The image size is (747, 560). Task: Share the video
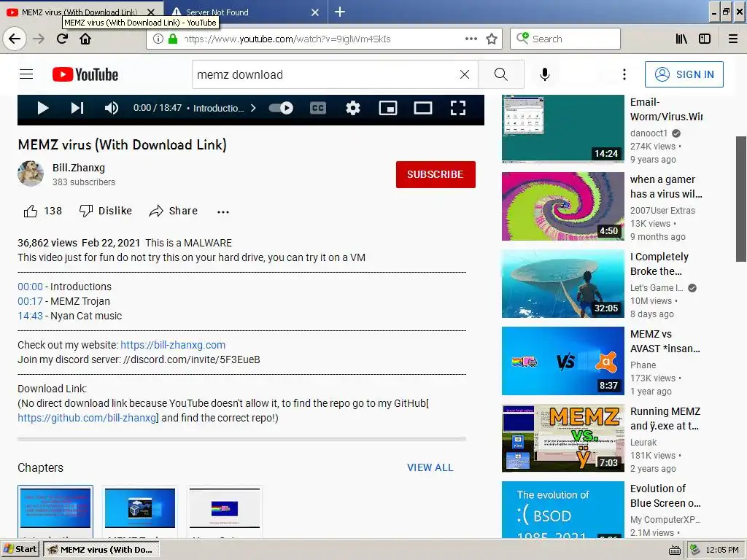(173, 211)
